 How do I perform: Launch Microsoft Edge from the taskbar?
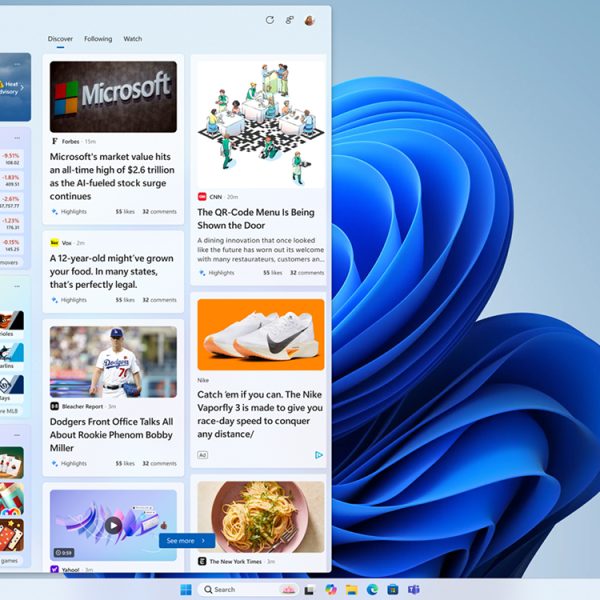pyautogui.click(x=372, y=589)
